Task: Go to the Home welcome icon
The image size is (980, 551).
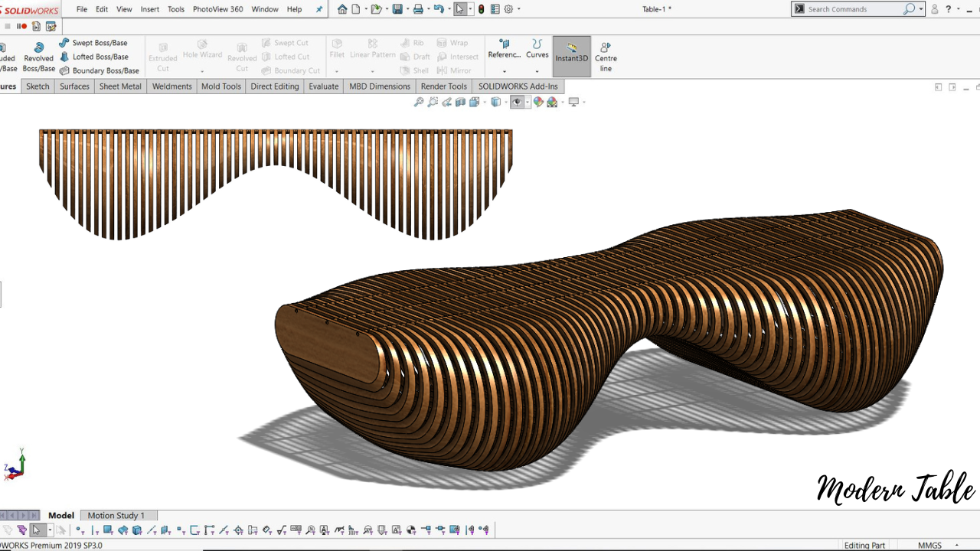Action: (342, 9)
